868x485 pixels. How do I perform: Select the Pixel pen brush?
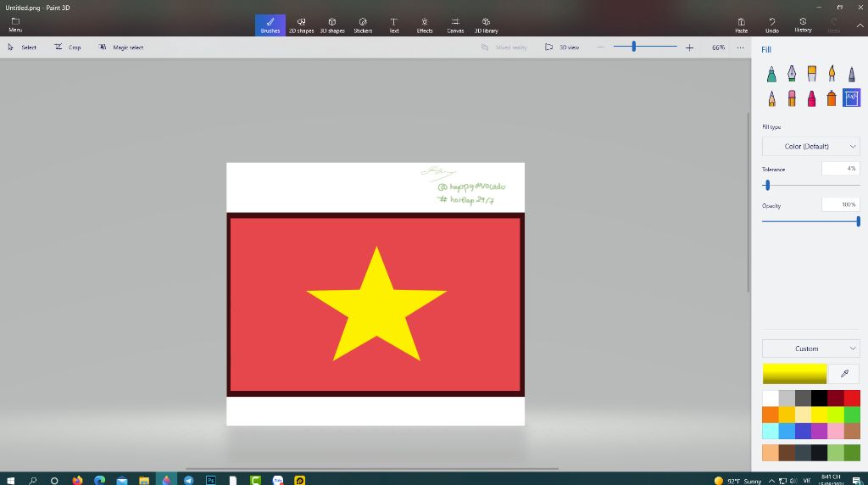tap(851, 74)
